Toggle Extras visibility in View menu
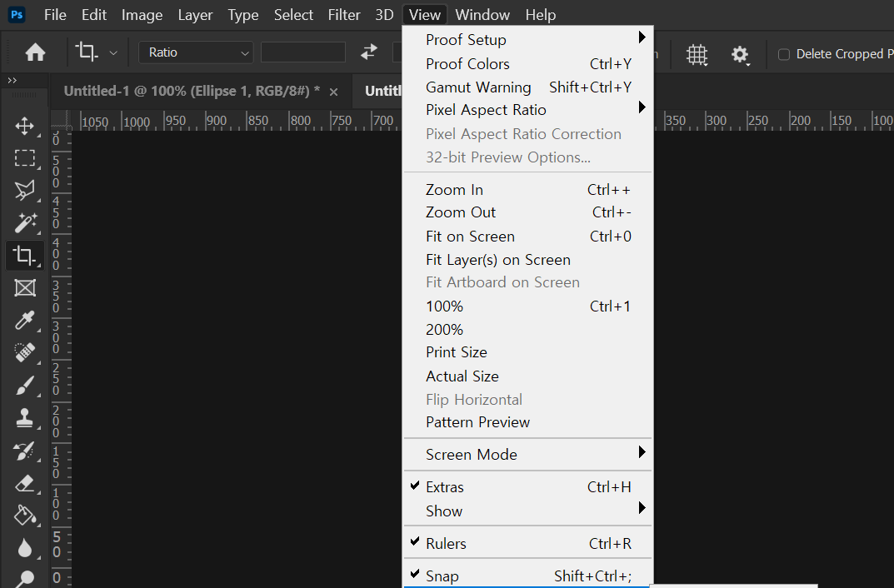The width and height of the screenshot is (894, 588). click(528, 487)
